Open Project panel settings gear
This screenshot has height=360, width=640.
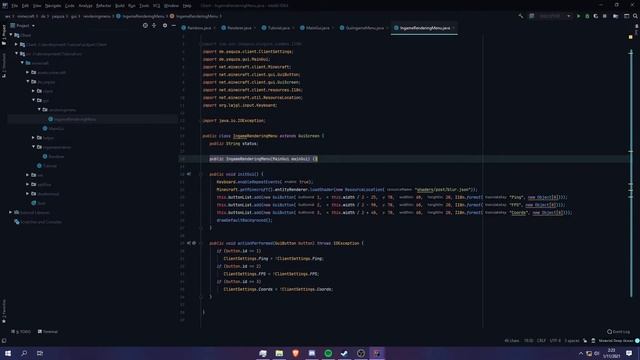(165, 25)
